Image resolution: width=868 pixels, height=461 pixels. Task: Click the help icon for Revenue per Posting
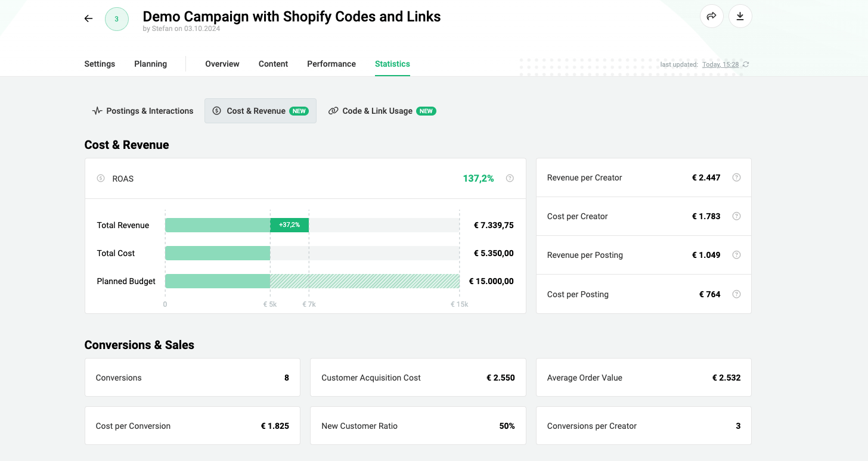point(736,255)
